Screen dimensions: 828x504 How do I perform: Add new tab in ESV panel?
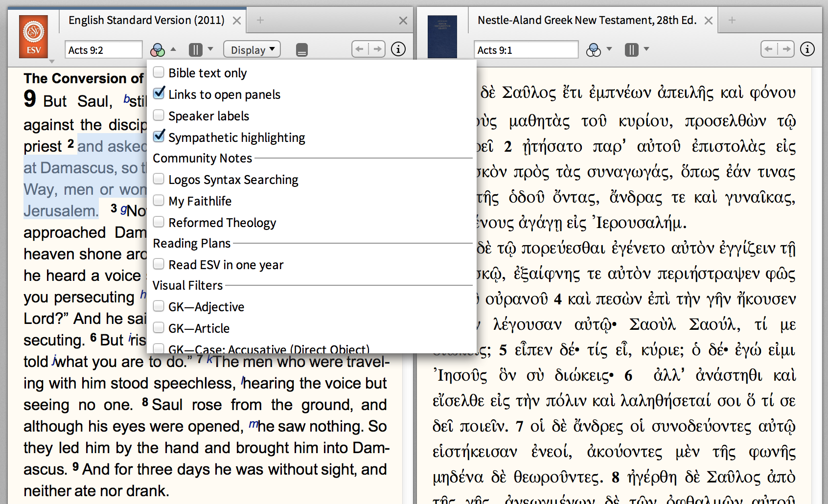[x=260, y=20]
